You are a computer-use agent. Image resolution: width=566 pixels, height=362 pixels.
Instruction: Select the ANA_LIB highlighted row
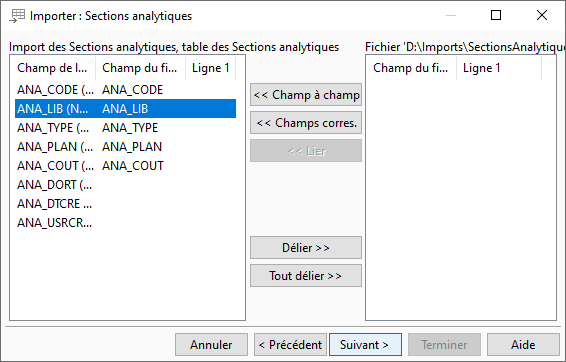pyautogui.click(x=126, y=109)
